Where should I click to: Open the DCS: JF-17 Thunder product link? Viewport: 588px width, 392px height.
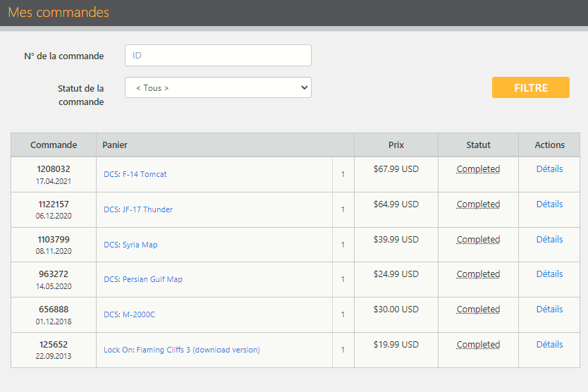[x=138, y=209]
